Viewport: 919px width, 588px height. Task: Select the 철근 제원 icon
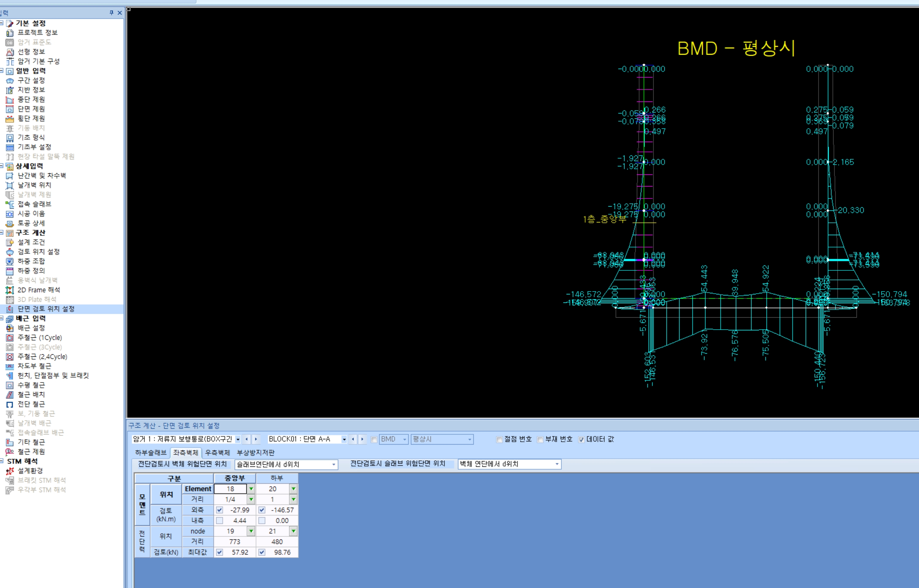(x=10, y=452)
